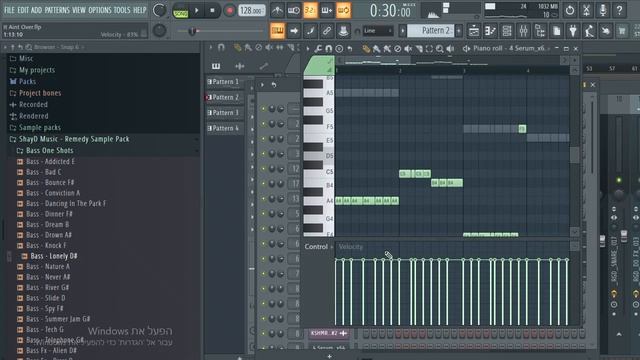The image size is (640, 360).
Task: Click the 128.000 tempo field
Action: coord(251,11)
